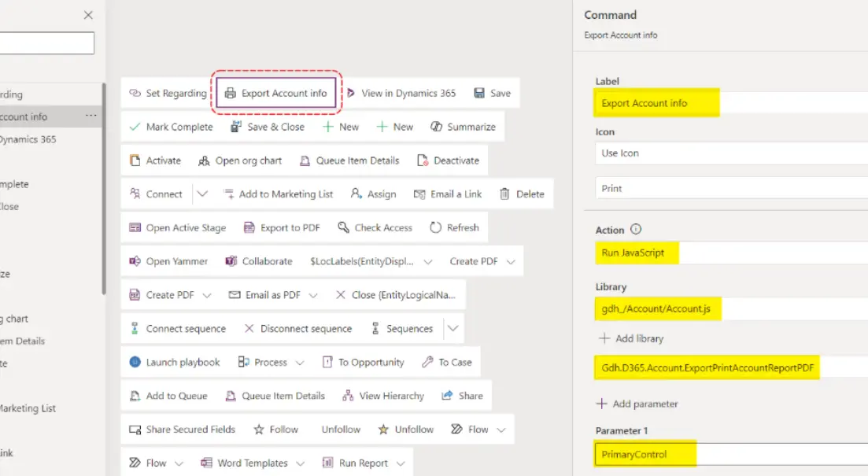This screenshot has height=476, width=868.
Task: Select the Set Regarding command icon
Action: [x=135, y=93]
